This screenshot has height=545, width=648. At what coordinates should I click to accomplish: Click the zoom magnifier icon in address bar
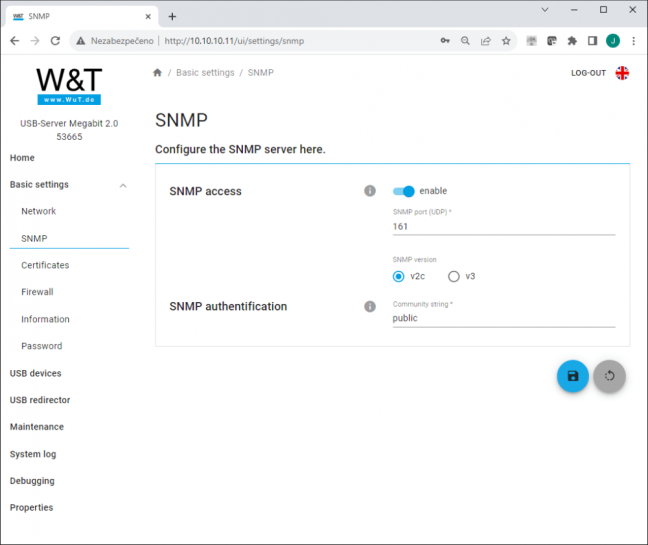tap(465, 40)
